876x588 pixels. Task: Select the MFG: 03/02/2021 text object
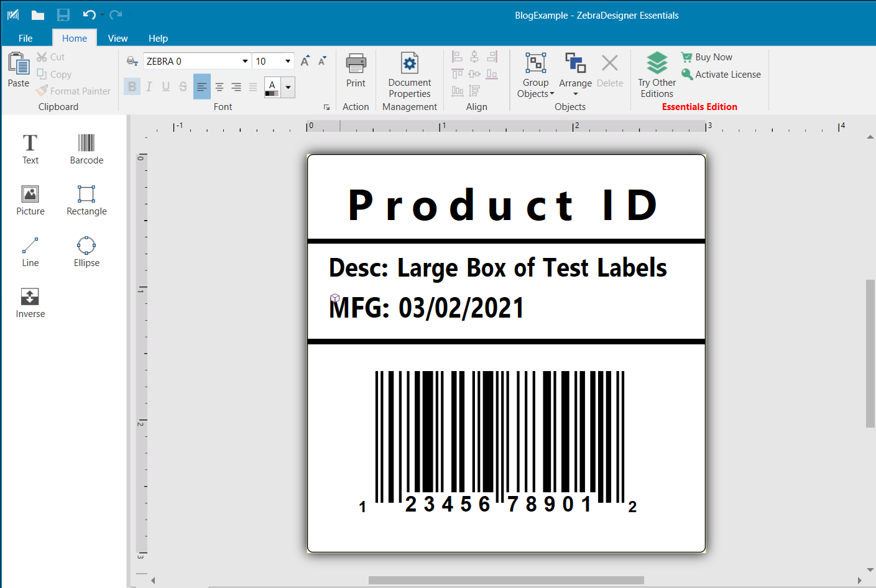[x=426, y=308]
